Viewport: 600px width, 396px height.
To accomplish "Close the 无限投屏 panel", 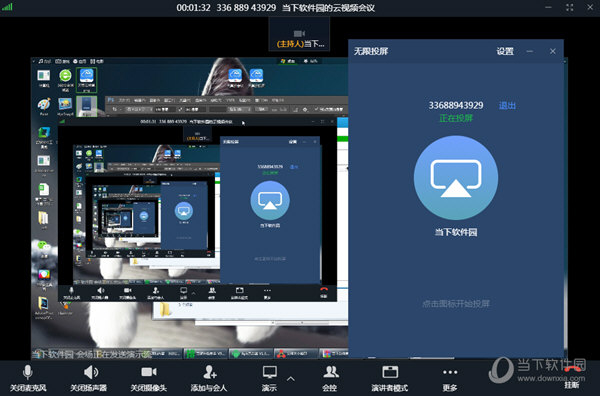I will [553, 51].
